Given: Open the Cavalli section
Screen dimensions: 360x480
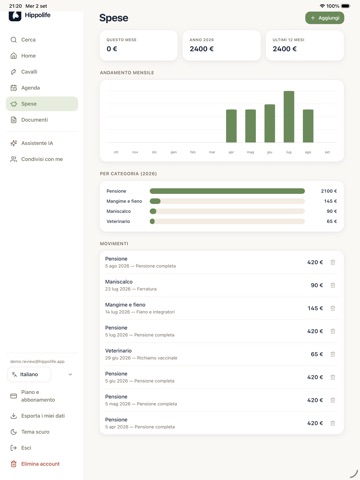Looking at the screenshot, I should (x=42, y=72).
